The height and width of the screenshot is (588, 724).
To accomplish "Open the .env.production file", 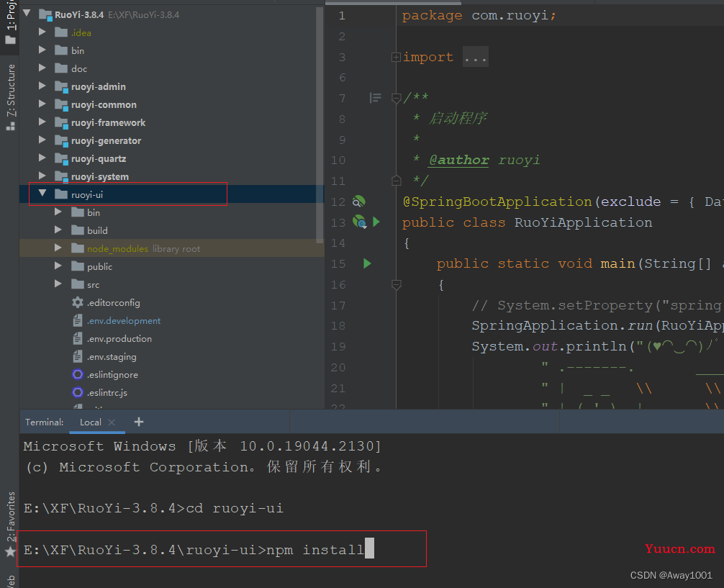I will (x=119, y=338).
